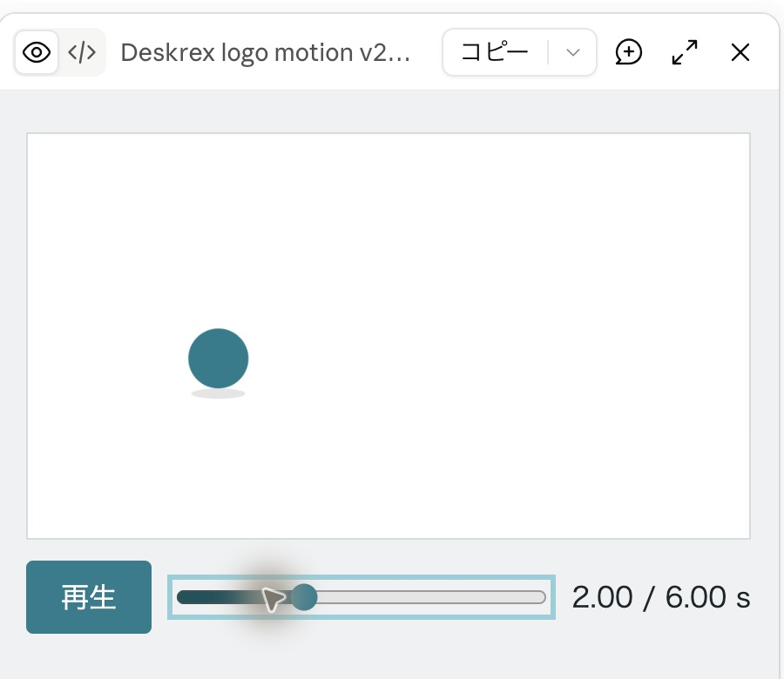Open the dropdown arrow beside コピー
This screenshot has height=679, width=784.
573,52
